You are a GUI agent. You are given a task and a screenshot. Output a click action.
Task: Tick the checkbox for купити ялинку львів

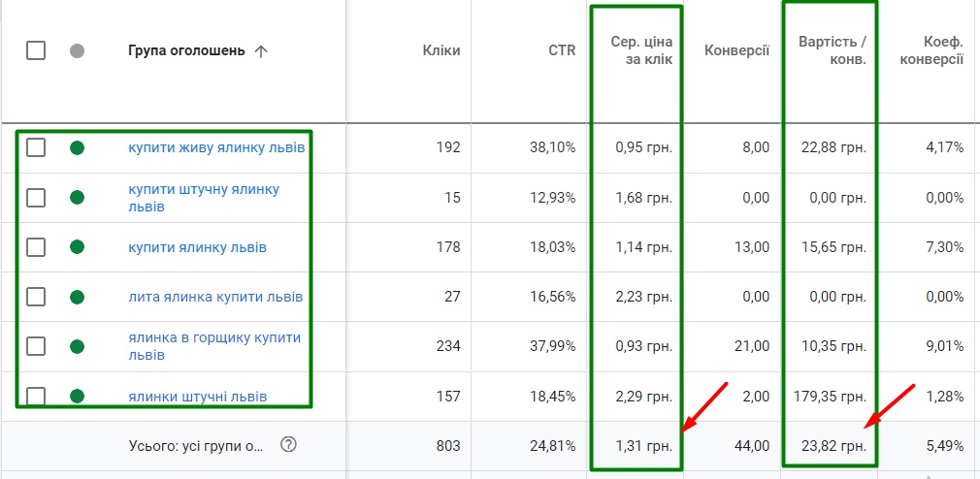pos(36,247)
